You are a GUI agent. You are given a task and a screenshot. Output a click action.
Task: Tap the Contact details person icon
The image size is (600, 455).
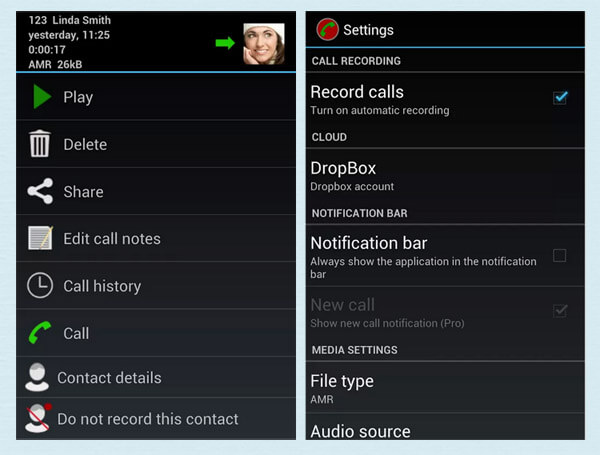[37, 377]
